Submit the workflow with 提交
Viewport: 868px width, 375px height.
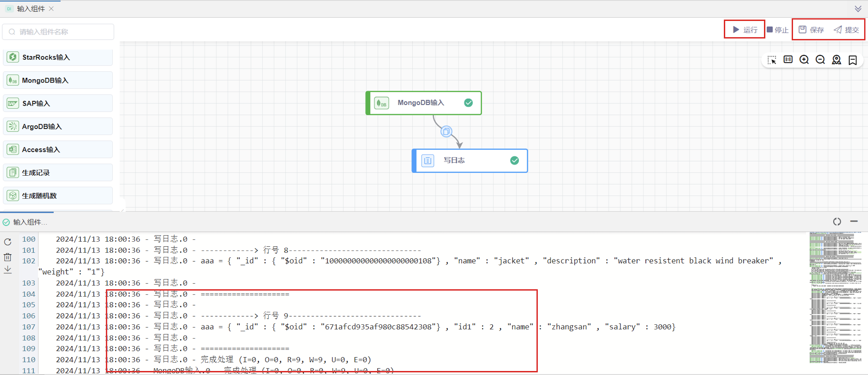point(846,30)
